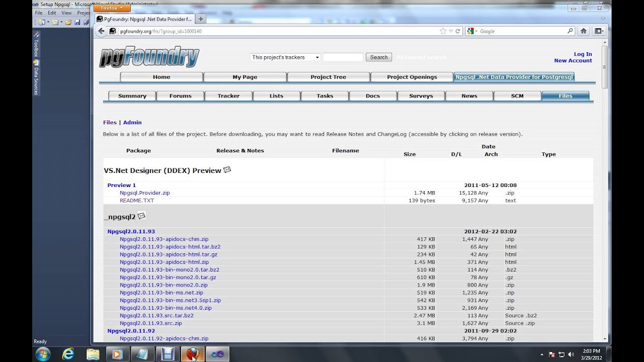Click the Search button
The width and height of the screenshot is (644, 362).
379,57
